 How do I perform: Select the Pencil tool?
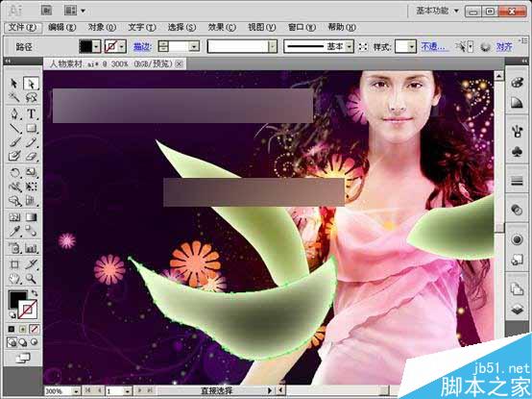tap(31, 142)
